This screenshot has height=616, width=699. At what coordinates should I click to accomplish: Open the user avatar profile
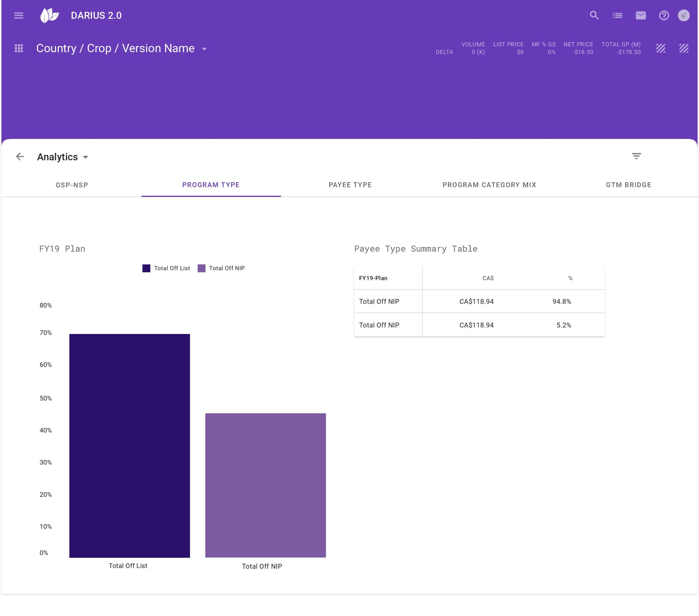click(684, 15)
